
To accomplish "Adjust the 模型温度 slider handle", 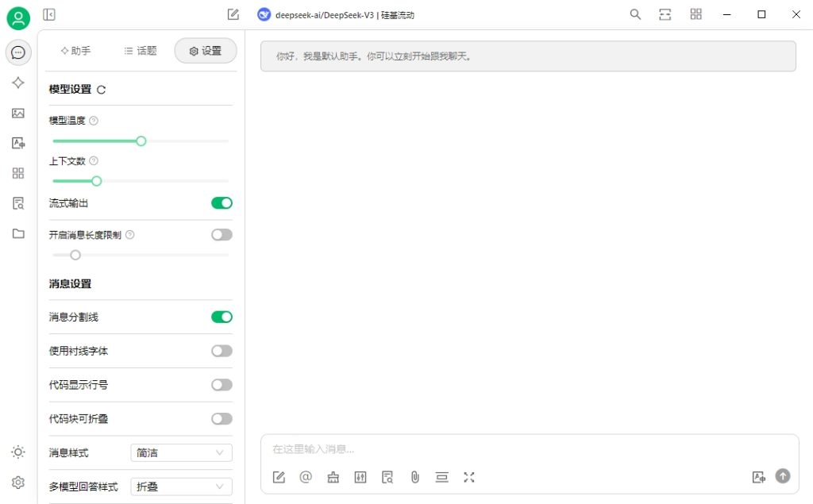I will 141,141.
